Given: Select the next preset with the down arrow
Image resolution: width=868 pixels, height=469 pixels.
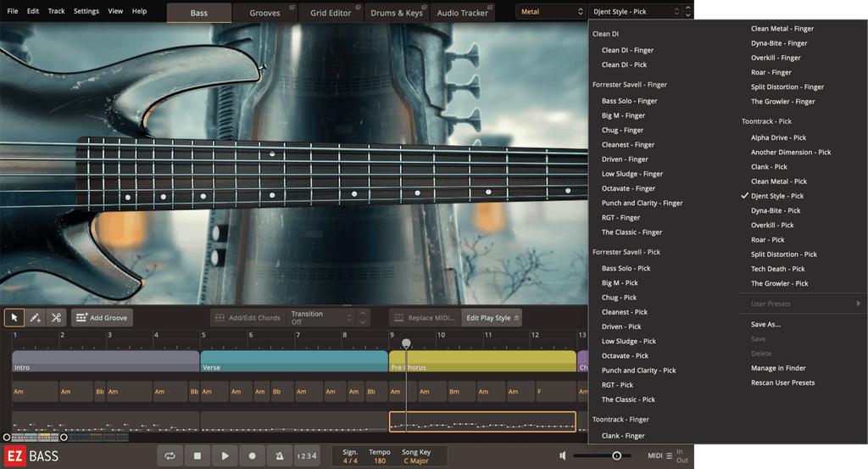Looking at the screenshot, I should click(x=687, y=15).
